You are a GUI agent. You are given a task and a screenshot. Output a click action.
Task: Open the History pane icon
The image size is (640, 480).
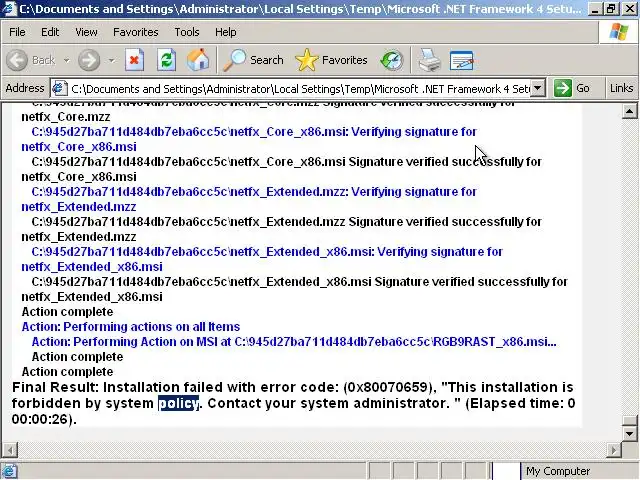[392, 60]
